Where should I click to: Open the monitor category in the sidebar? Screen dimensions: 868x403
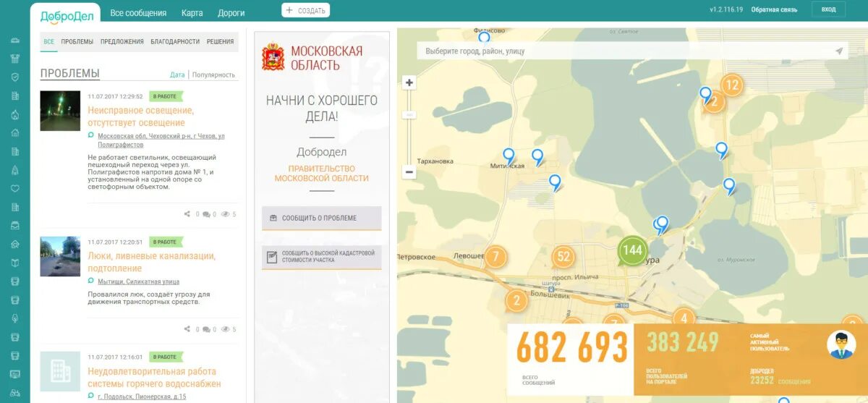tap(14, 374)
